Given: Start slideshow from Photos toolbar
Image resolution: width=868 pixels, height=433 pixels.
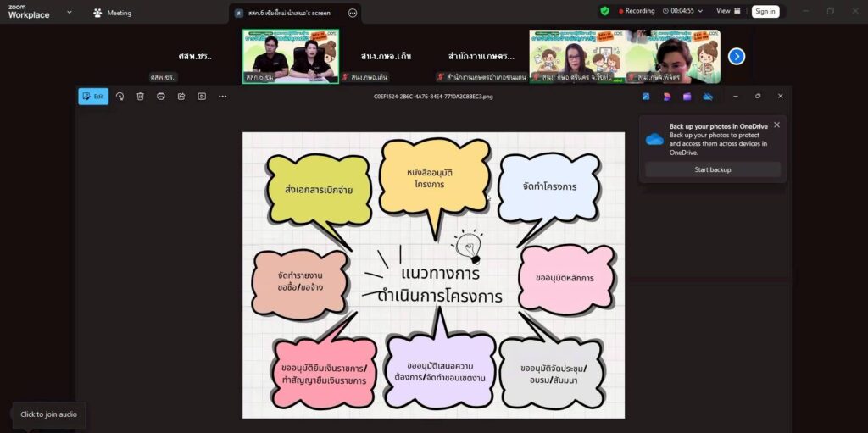Looking at the screenshot, I should 202,97.
